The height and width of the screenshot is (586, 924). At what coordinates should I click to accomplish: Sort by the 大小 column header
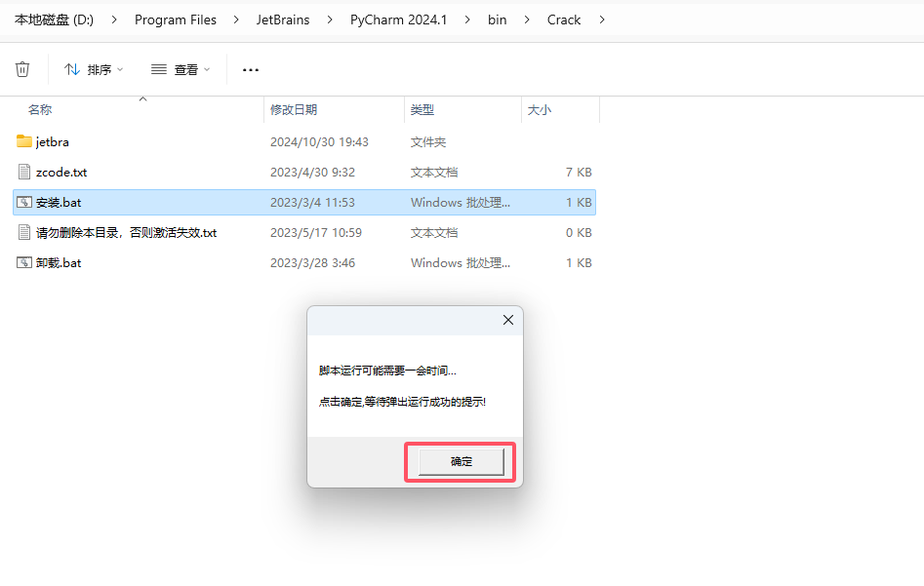pos(540,109)
